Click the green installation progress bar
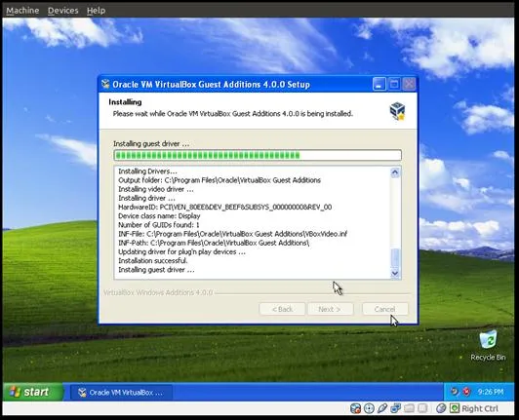Viewport: 519px width, 420px height. click(258, 155)
